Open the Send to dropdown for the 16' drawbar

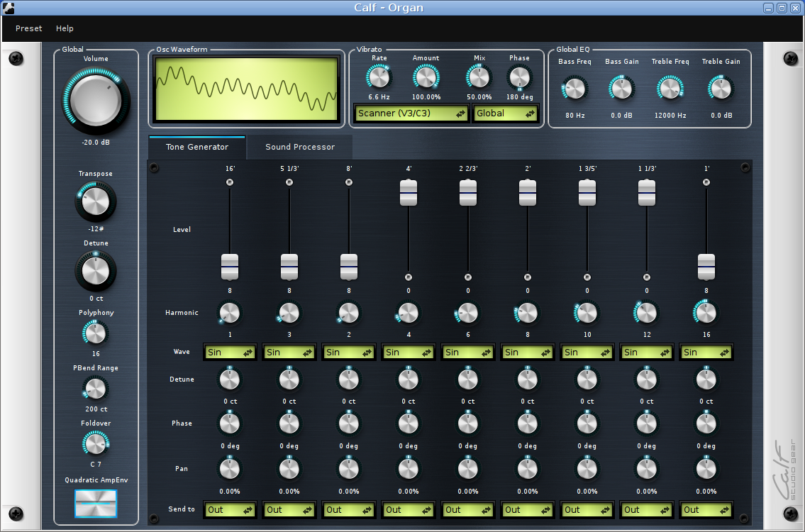[x=230, y=510]
